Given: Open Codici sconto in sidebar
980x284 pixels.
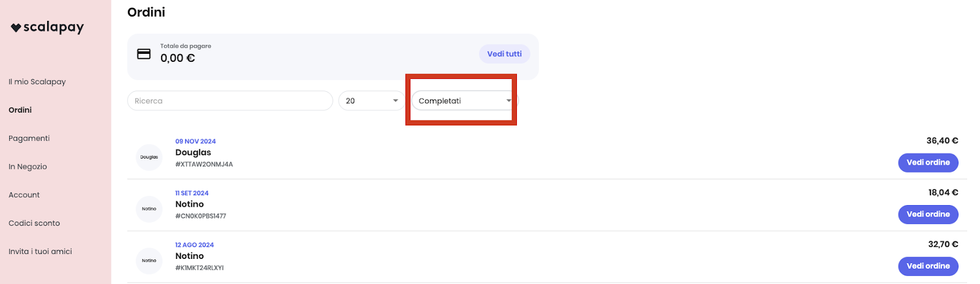Looking at the screenshot, I should (x=34, y=223).
